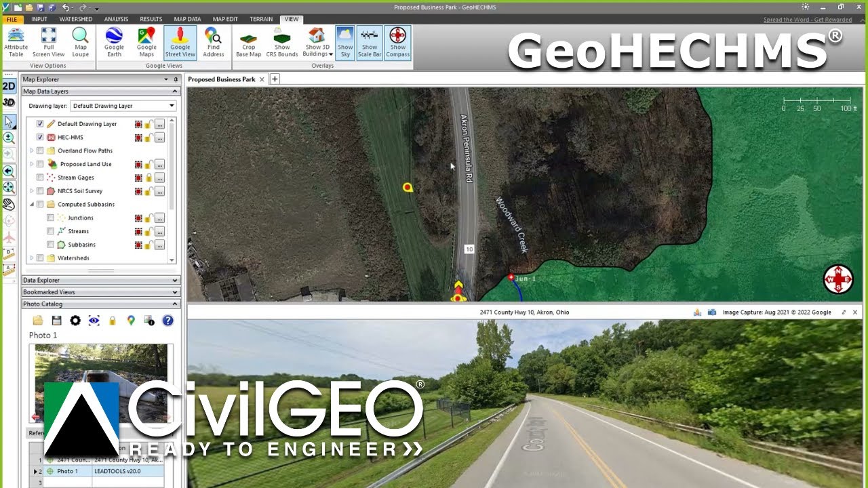This screenshot has width=868, height=488.
Task: Expand Watersheds group
Action: click(x=31, y=258)
